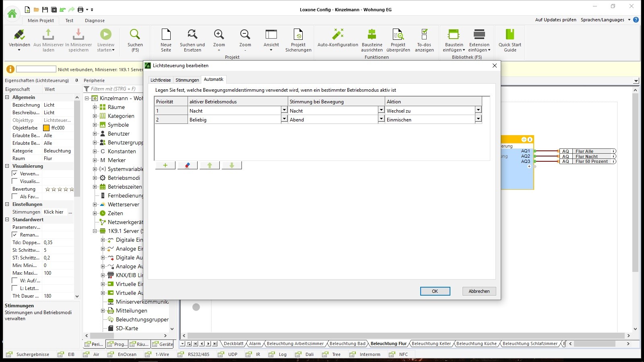Enable the Als Fav... checkbox
This screenshot has width=644, height=362.
coord(15,197)
